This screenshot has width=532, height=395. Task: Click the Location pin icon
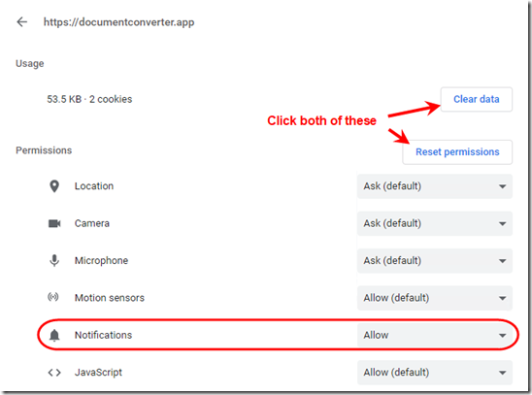click(54, 186)
